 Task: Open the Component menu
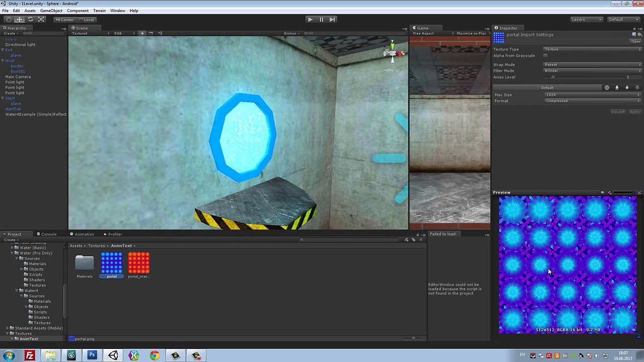[77, 11]
